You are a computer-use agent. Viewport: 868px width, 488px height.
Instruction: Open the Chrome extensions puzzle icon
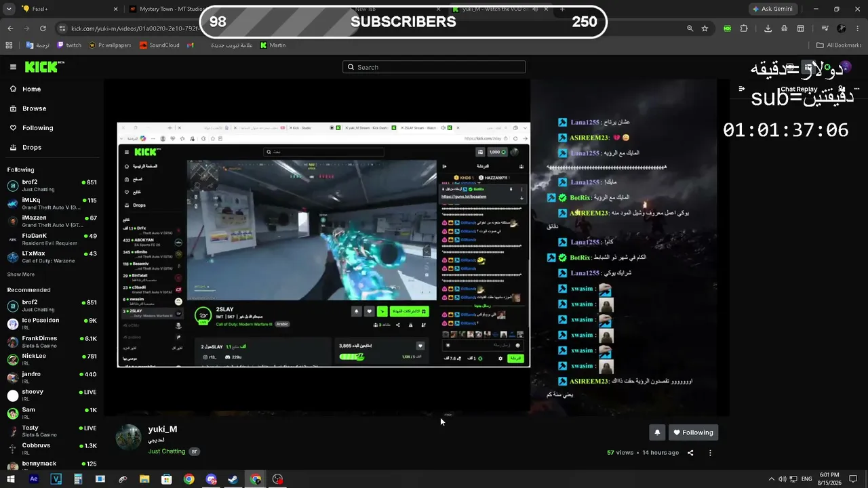tap(744, 28)
